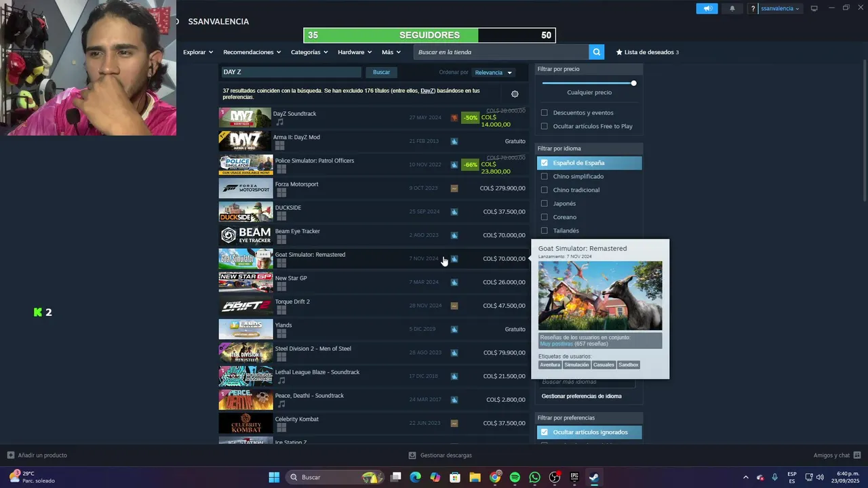Open Microsoft Edge from the taskbar
Viewport: 868px width, 488px height.
click(x=415, y=477)
